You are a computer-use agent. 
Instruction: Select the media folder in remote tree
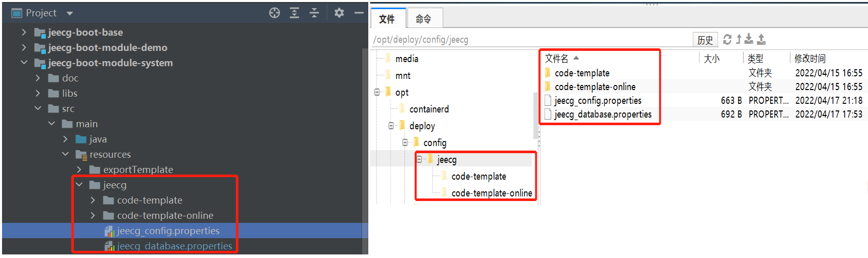tap(406, 59)
